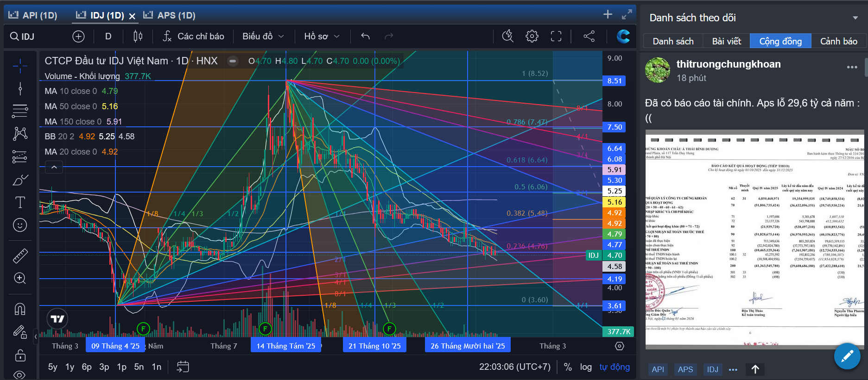
Task: Select the trend line drawing tool
Action: click(x=20, y=88)
